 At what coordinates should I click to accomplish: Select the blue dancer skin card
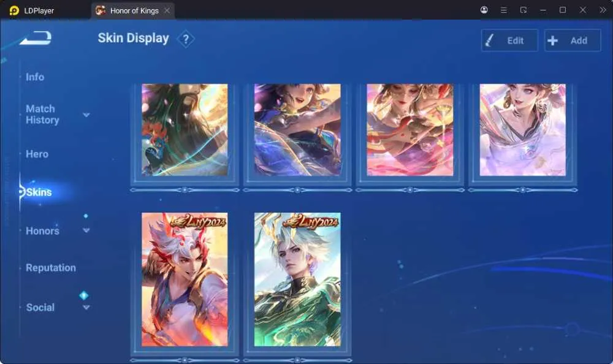[x=297, y=130]
